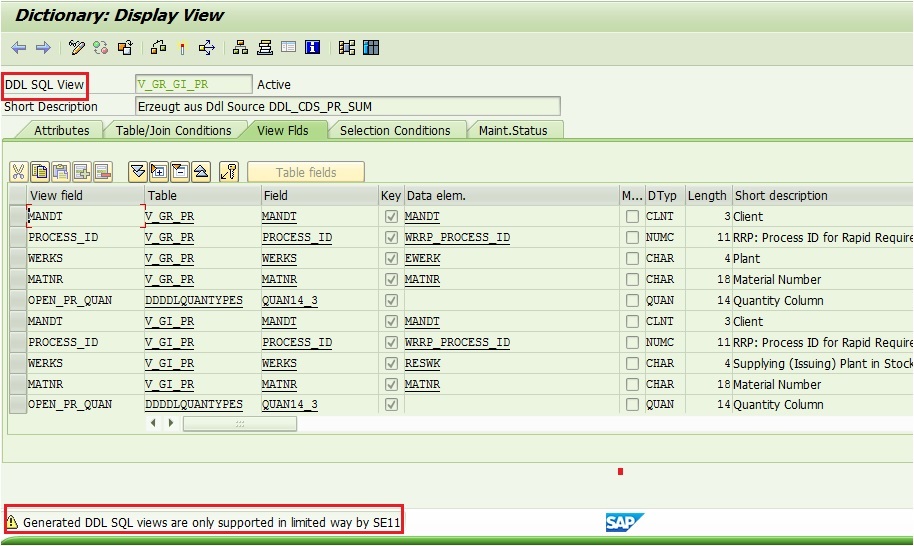Image resolution: width=914 pixels, height=546 pixels.
Task: Click the Delete Row icon
Action: tap(103, 172)
